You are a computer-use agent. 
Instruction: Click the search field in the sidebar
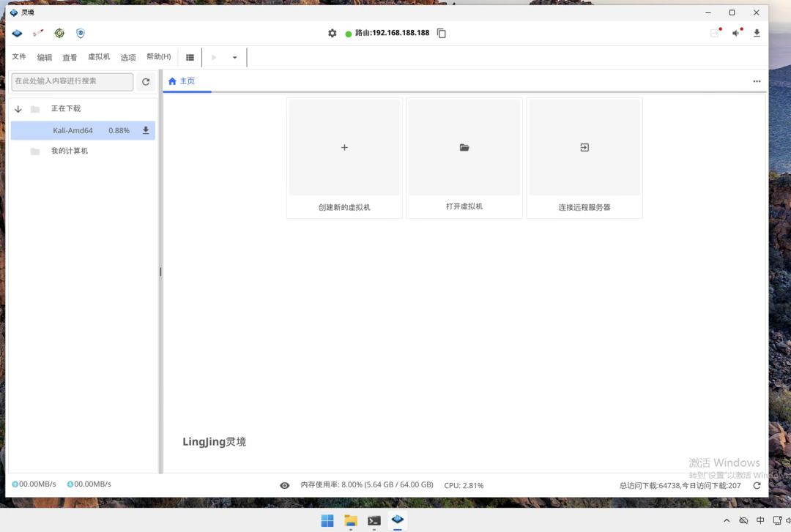coord(72,81)
